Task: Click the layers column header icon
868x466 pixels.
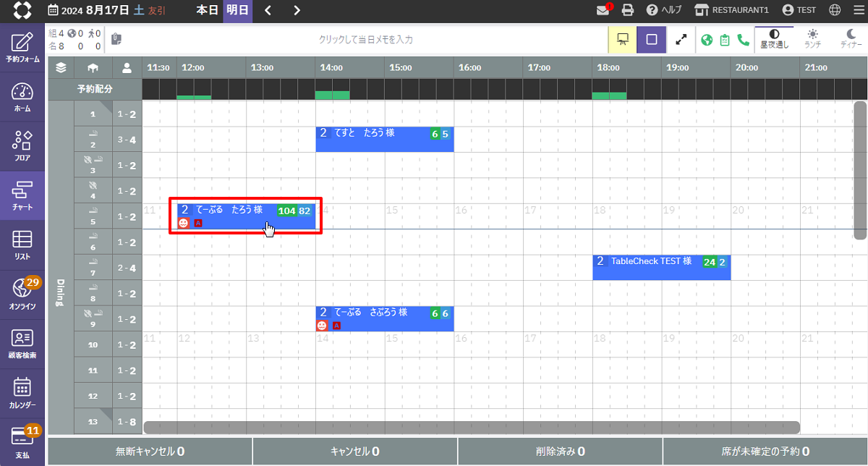Action: 61,68
